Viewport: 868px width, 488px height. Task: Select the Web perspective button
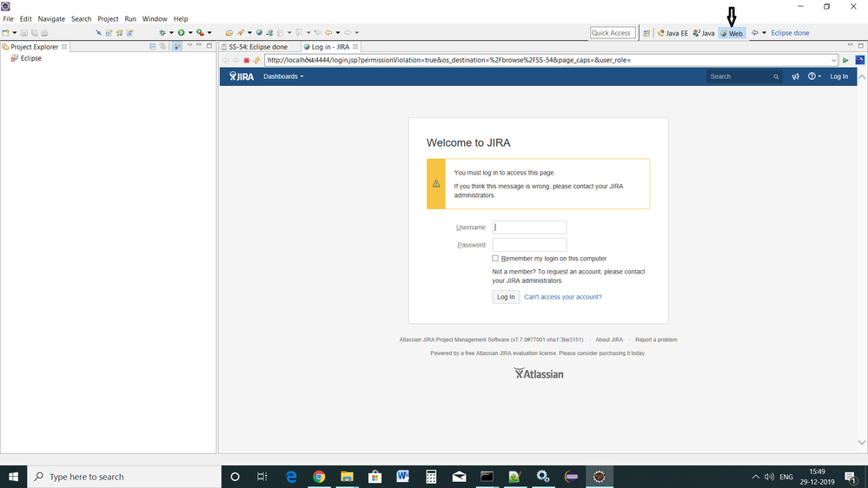732,33
